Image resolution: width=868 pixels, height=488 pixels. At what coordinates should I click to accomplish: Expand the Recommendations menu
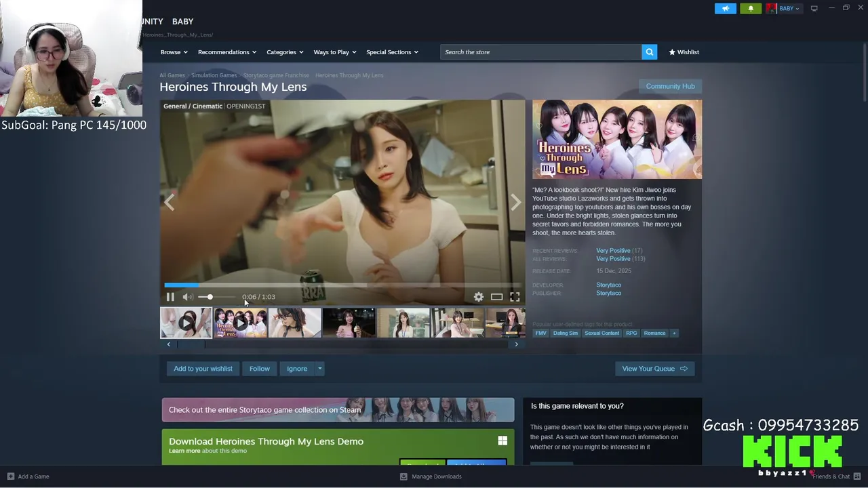227,52
